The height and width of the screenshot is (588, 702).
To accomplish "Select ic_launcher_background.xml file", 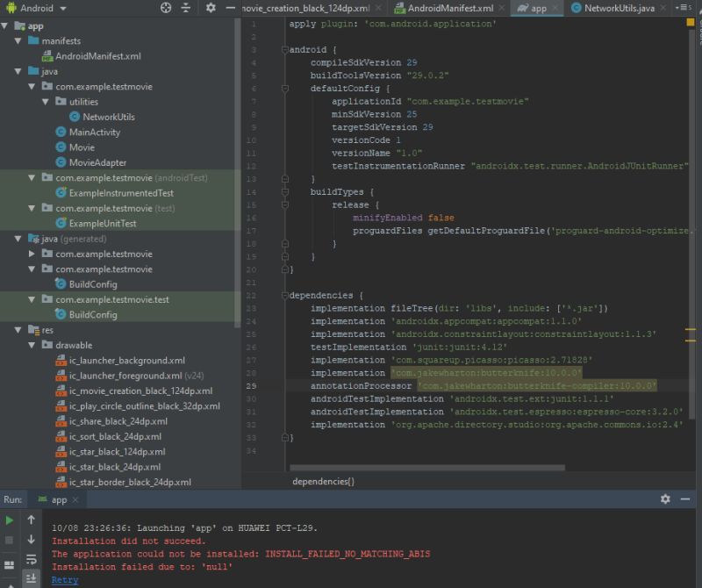I will (x=120, y=361).
